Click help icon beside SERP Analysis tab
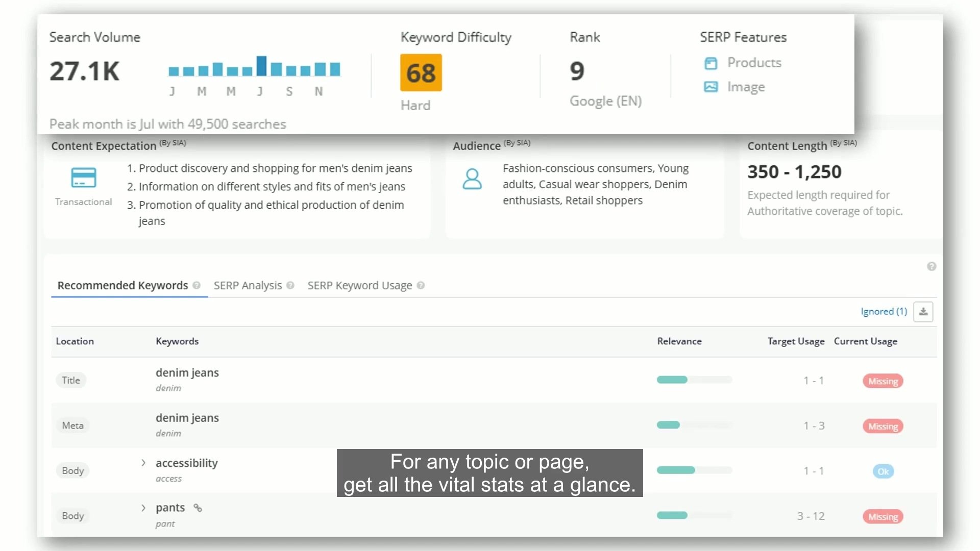 click(x=290, y=286)
